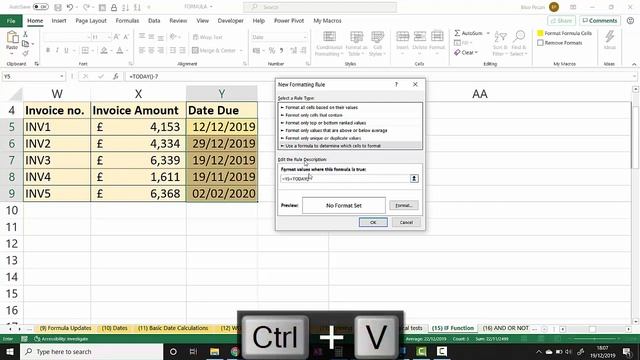Click the Windows Start button
The image size is (640, 360).
(9, 351)
